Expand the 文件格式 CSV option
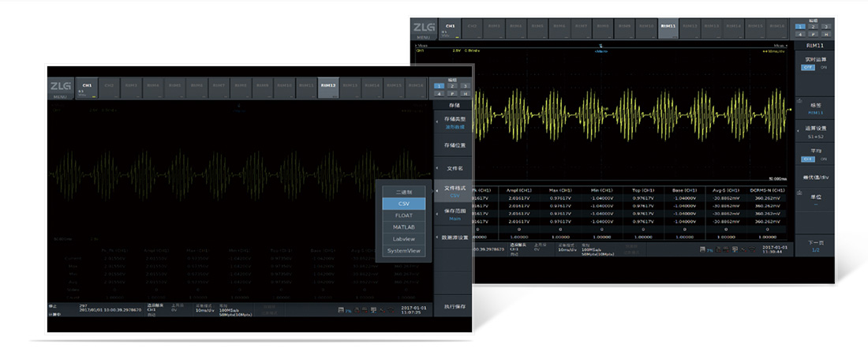Image resolution: width=868 pixels, height=363 pixels. point(454,191)
